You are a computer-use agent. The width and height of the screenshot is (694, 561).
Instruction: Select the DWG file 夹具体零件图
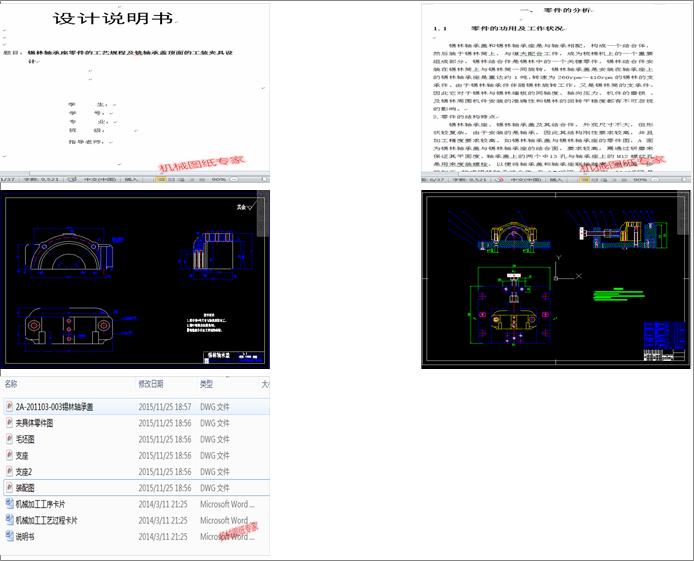(136, 423)
